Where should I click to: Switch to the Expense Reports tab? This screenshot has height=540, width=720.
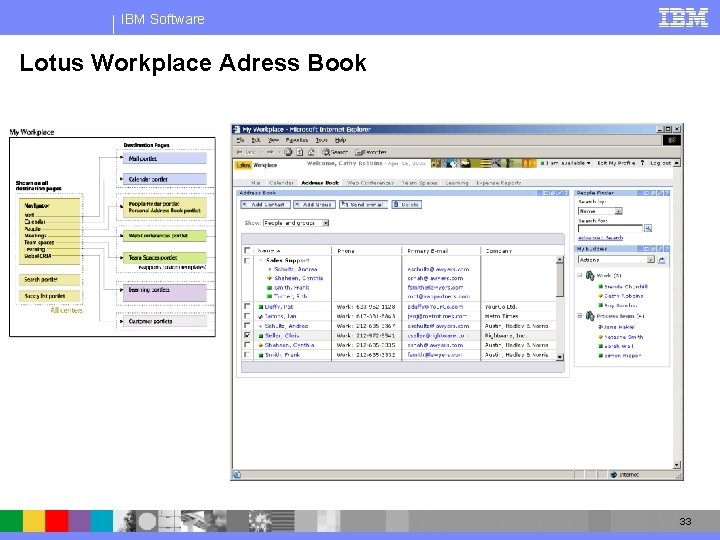point(499,183)
